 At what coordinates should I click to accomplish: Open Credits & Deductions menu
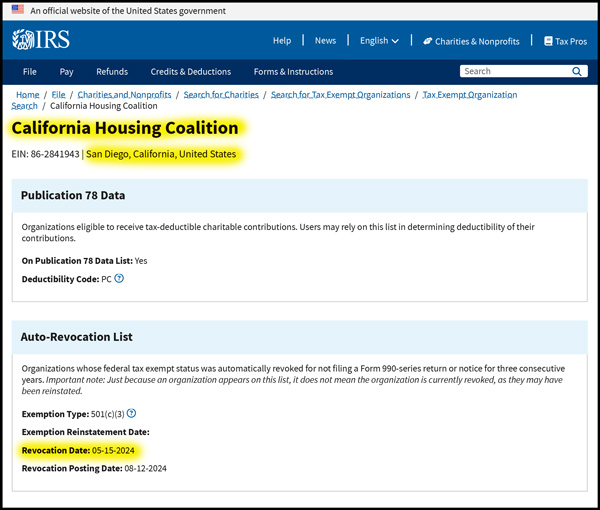[191, 72]
